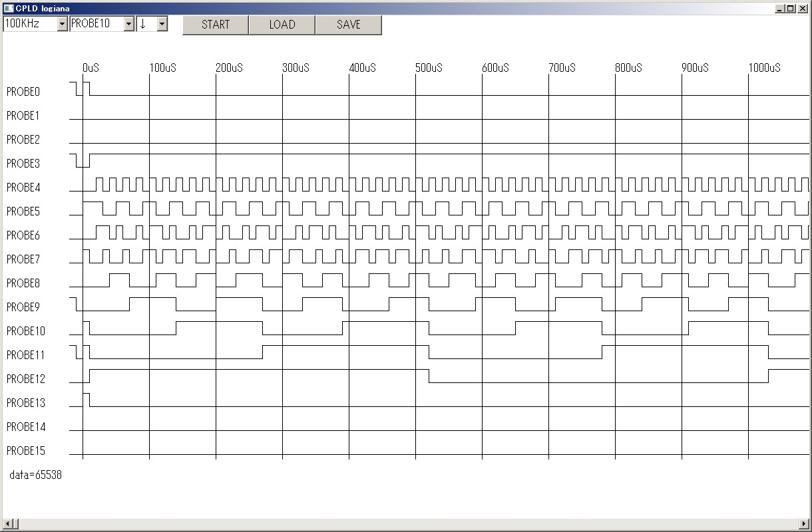Click the PROBE13 label
Viewport: 812px width, 532px height.
[x=26, y=403]
